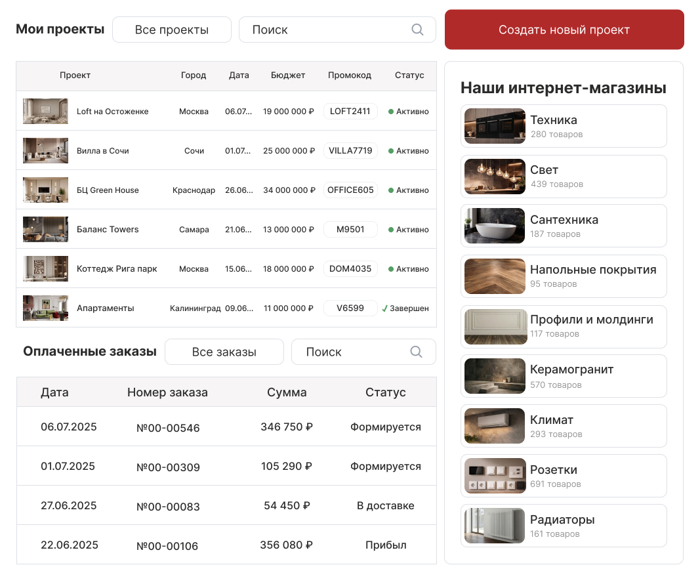Open the Loft на Остоженке project thumbnail

coord(45,111)
